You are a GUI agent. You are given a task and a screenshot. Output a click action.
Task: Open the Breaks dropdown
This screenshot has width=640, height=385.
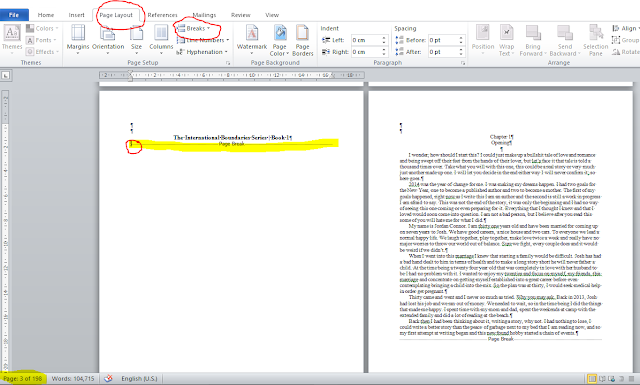click(x=193, y=28)
